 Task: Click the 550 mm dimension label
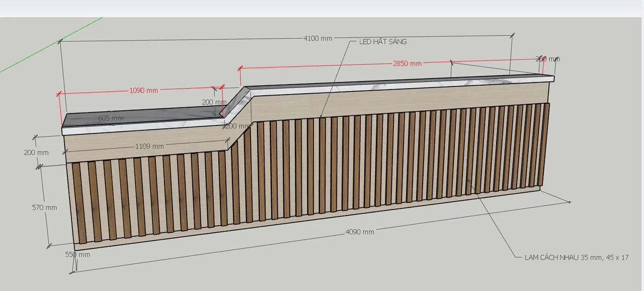pyautogui.click(x=77, y=255)
